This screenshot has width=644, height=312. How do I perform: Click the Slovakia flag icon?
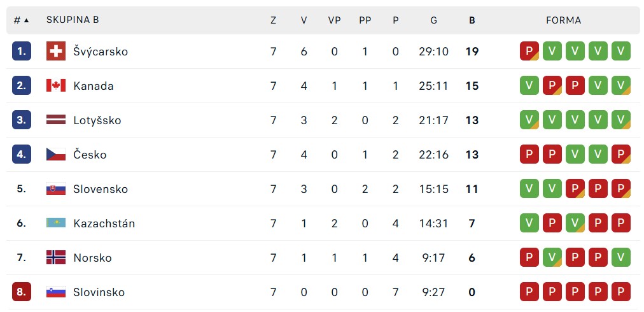[x=56, y=189]
